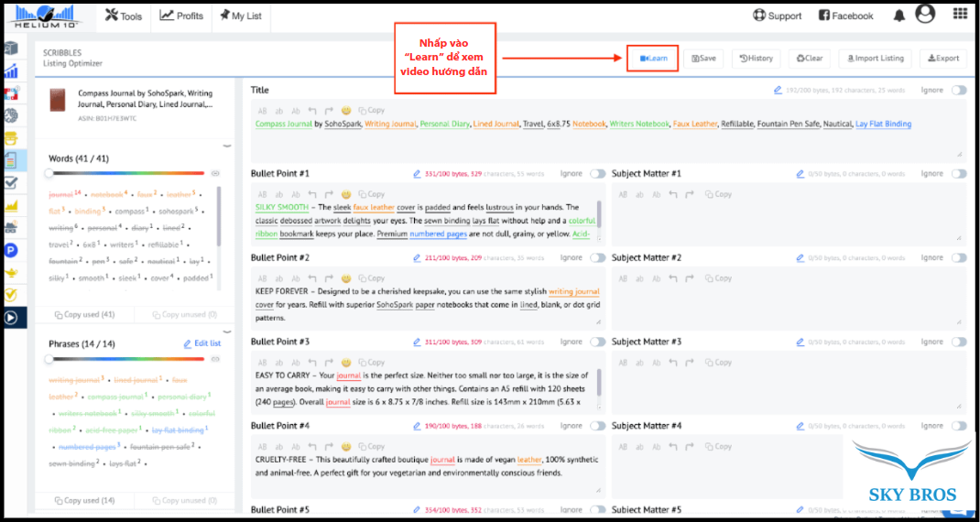Click inside the Subject Matter #2 text field
This screenshot has width=980, height=522.
click(786, 305)
